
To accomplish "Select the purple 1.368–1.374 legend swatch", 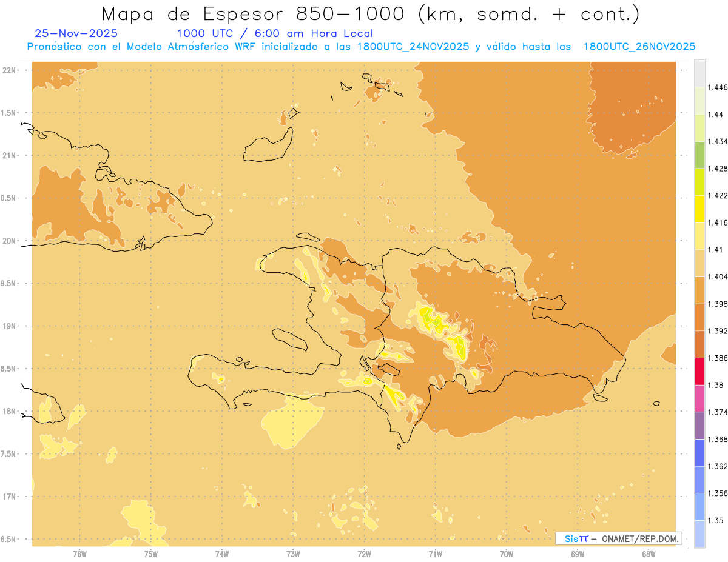I will click(699, 426).
